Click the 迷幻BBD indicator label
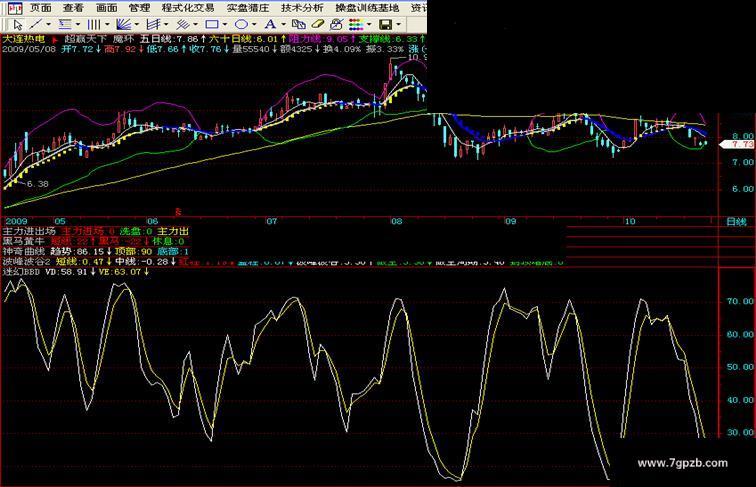 22,272
